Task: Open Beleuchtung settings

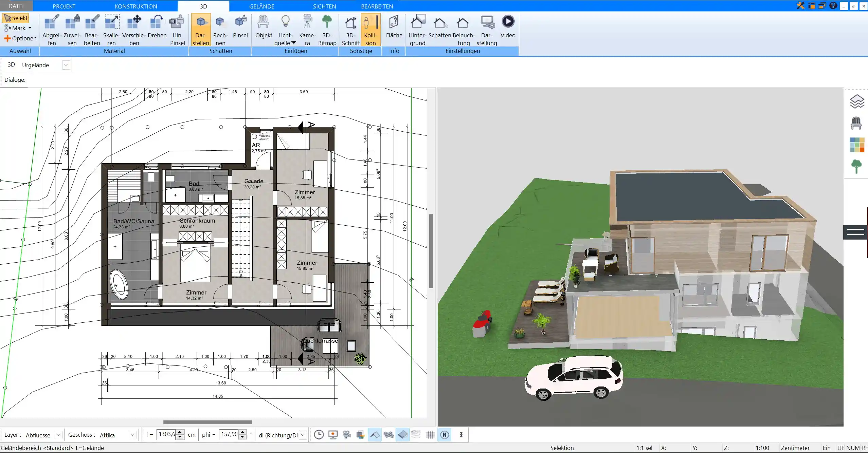Action: point(464,30)
